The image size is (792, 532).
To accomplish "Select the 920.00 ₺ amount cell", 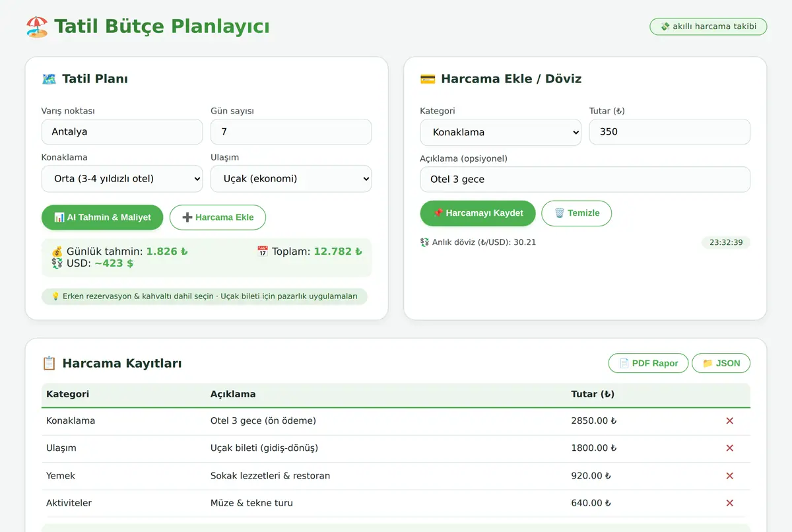I will pyautogui.click(x=591, y=476).
